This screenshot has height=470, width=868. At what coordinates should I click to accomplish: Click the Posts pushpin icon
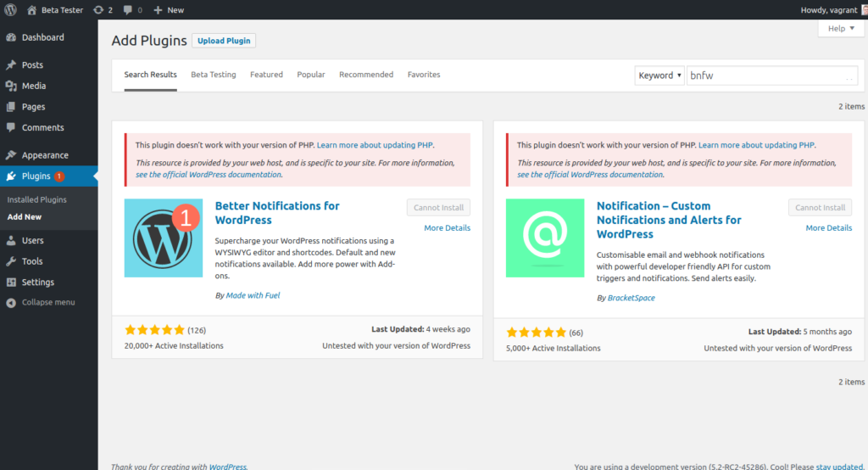coord(11,64)
